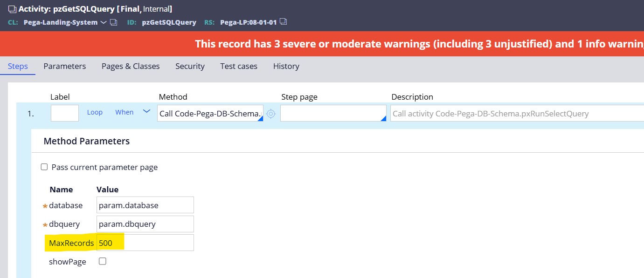Open the rule target icon beside Method field
644x278 pixels.
click(x=271, y=113)
